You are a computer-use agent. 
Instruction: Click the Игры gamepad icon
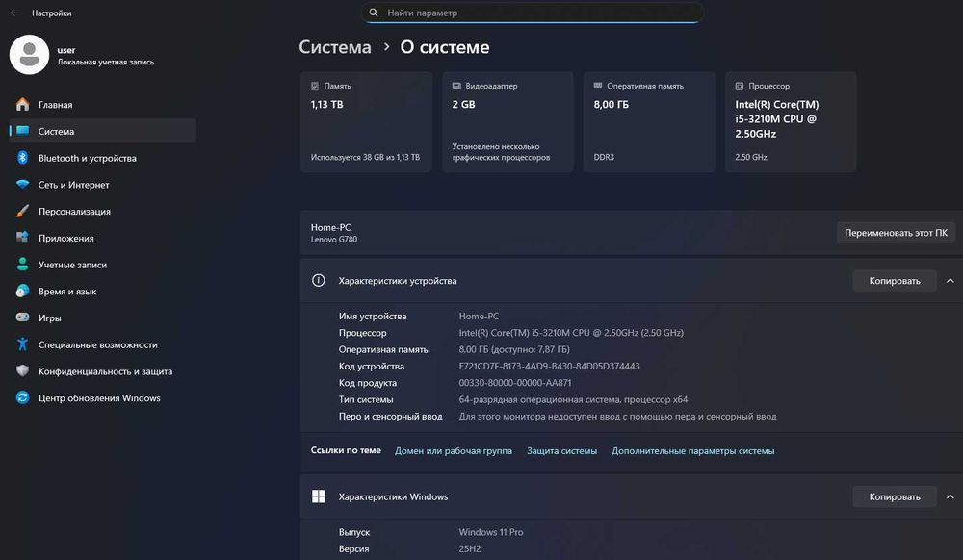(23, 318)
